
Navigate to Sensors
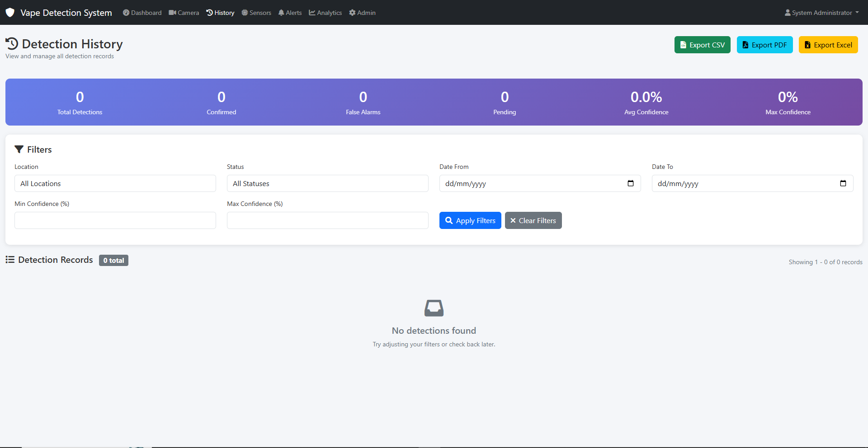coord(256,13)
